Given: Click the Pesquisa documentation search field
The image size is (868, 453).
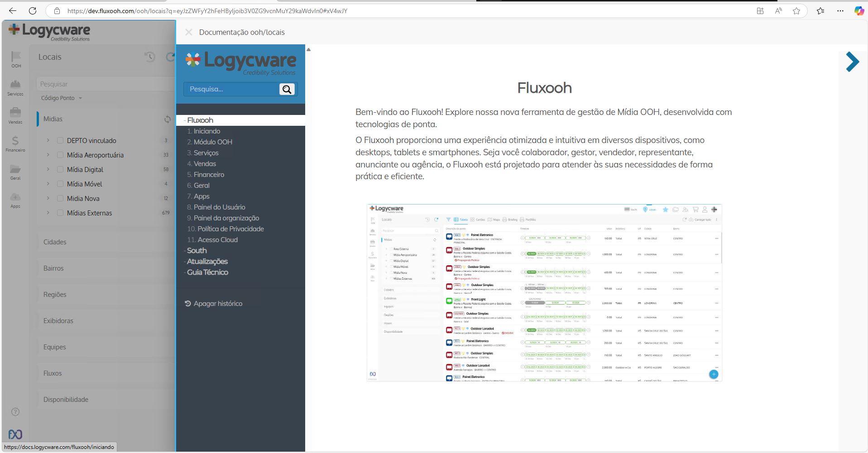Looking at the screenshot, I should click(x=231, y=89).
